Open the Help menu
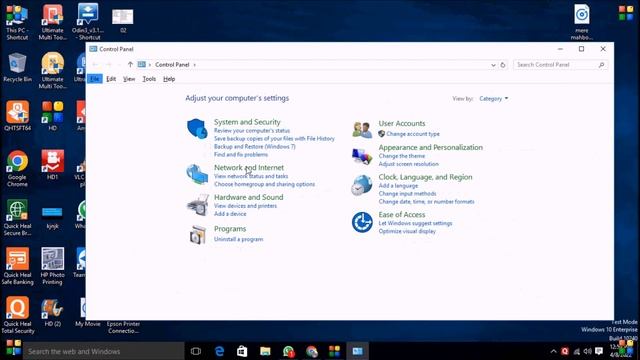Image resolution: width=640 pixels, height=360 pixels. (x=169, y=79)
